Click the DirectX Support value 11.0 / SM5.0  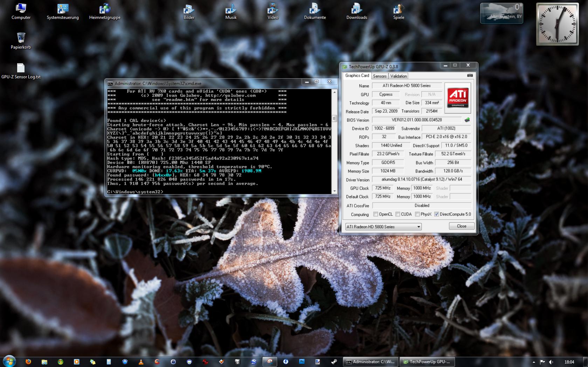pos(456,146)
